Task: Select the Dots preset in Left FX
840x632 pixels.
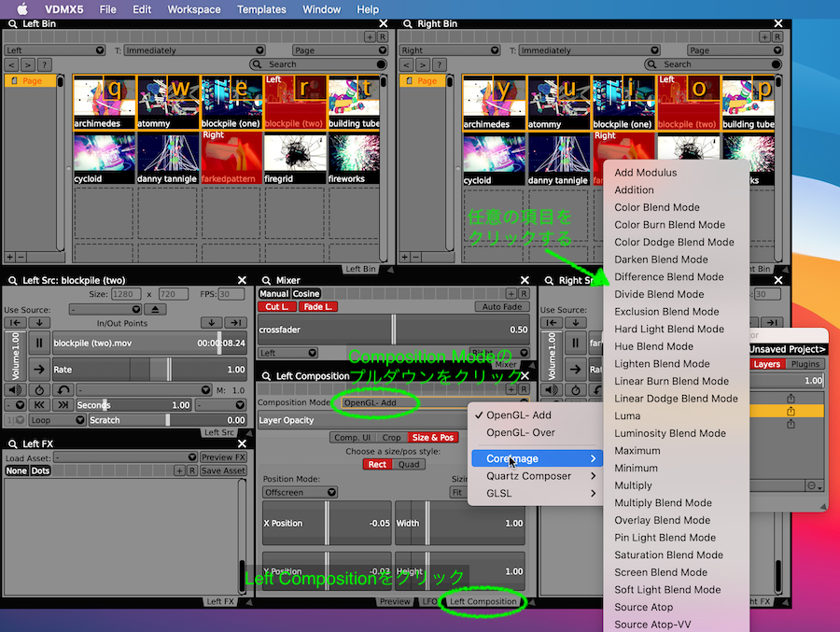Action: click(x=40, y=470)
